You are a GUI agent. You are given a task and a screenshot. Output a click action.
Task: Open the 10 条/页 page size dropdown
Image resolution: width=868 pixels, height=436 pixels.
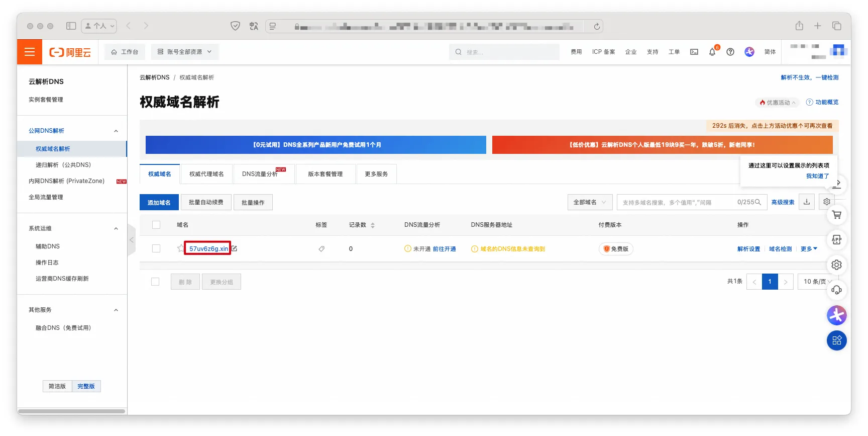click(817, 282)
